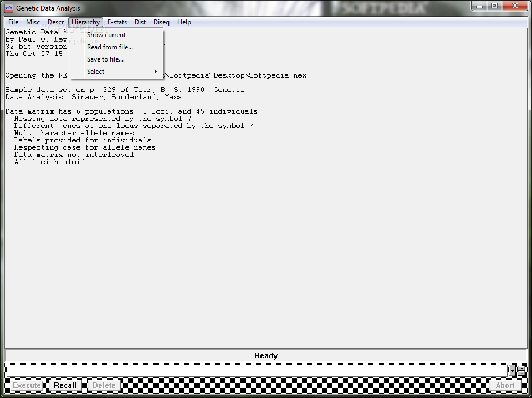The image size is (532, 398).
Task: Click the Recall button
Action: point(65,385)
